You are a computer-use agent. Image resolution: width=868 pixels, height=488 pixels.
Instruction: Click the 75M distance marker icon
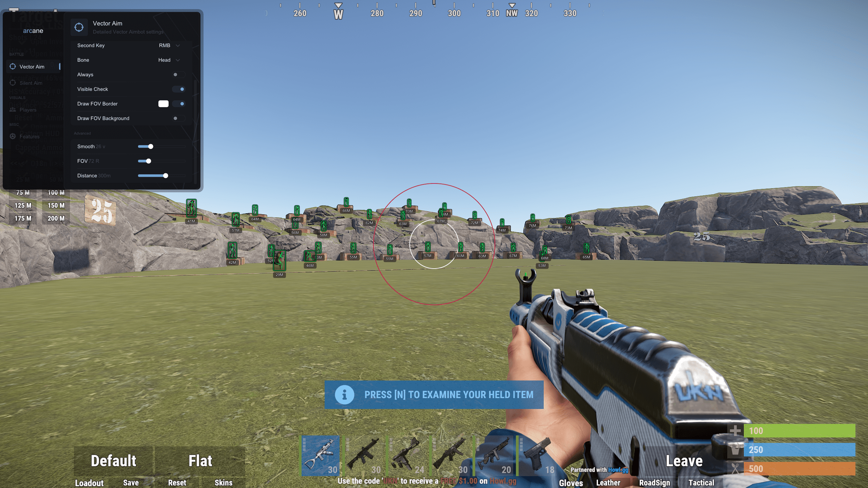click(23, 192)
